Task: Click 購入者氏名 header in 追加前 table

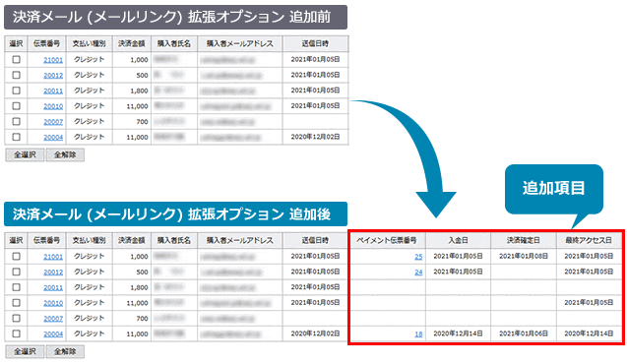Action: [174, 43]
